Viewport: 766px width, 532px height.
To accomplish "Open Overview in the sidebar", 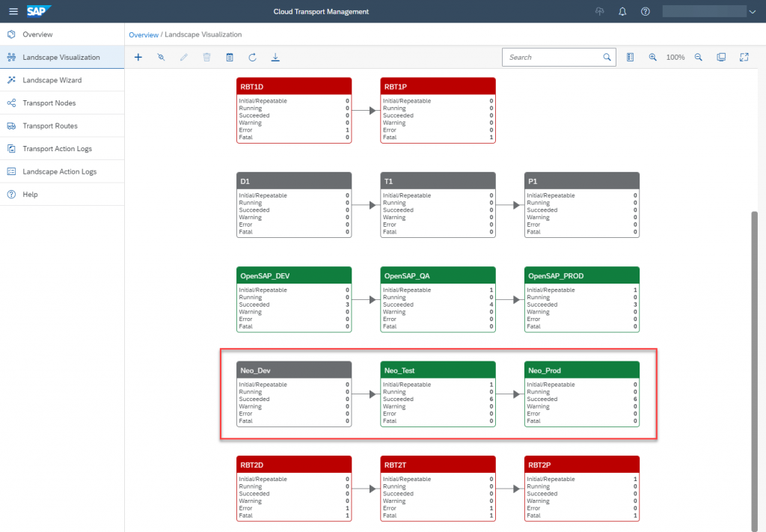I will pos(62,34).
